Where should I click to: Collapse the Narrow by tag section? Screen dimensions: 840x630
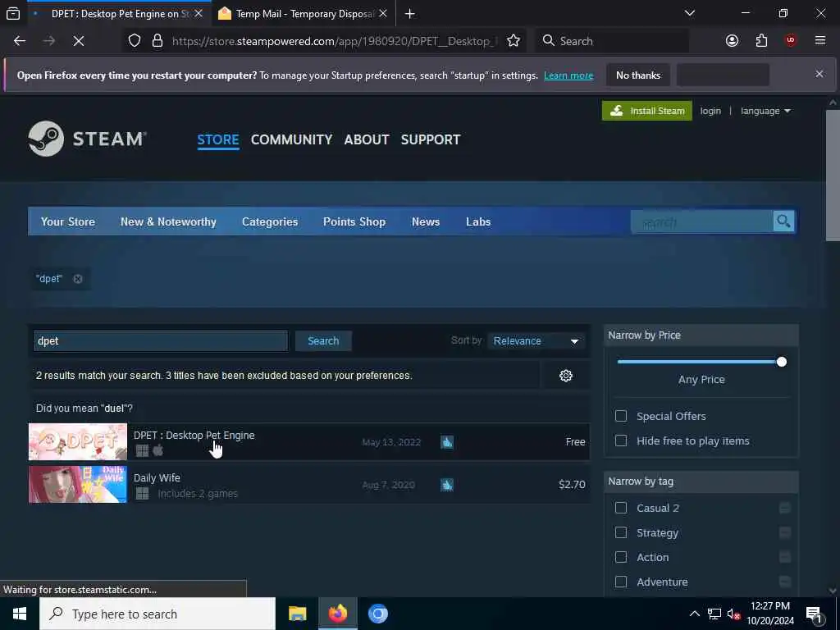(701, 482)
